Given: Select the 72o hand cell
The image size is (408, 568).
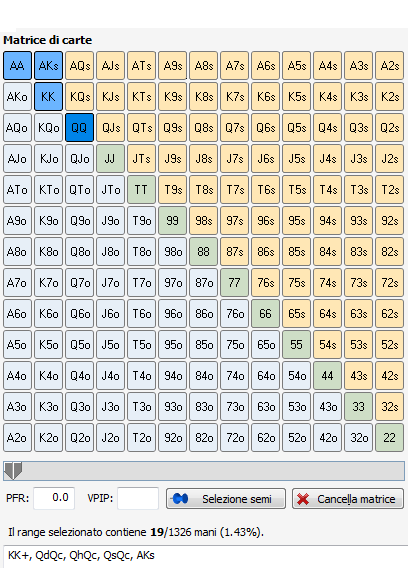Looking at the screenshot, I should pos(234,438).
